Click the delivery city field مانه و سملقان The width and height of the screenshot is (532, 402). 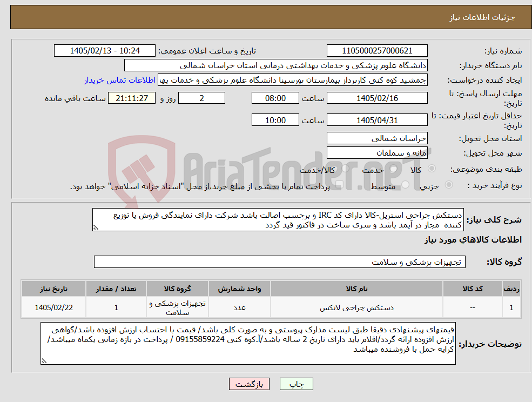pyautogui.click(x=377, y=153)
